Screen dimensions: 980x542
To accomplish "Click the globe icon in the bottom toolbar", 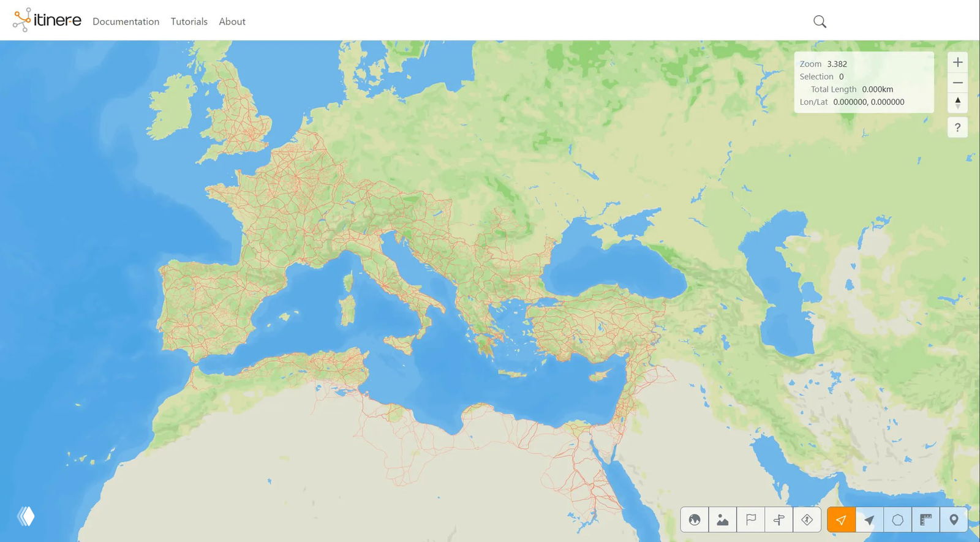I will point(695,520).
